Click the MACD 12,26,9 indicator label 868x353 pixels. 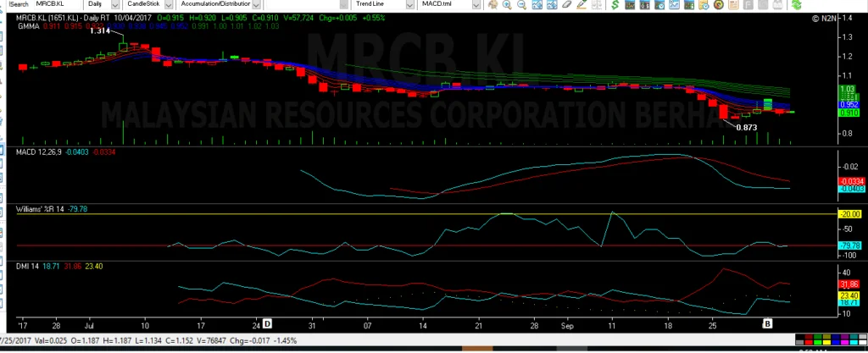pos(39,152)
